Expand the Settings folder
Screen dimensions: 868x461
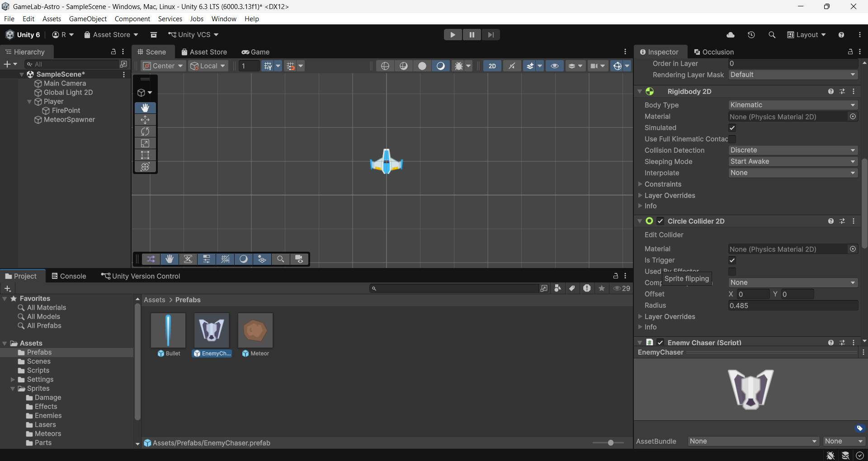point(13,380)
